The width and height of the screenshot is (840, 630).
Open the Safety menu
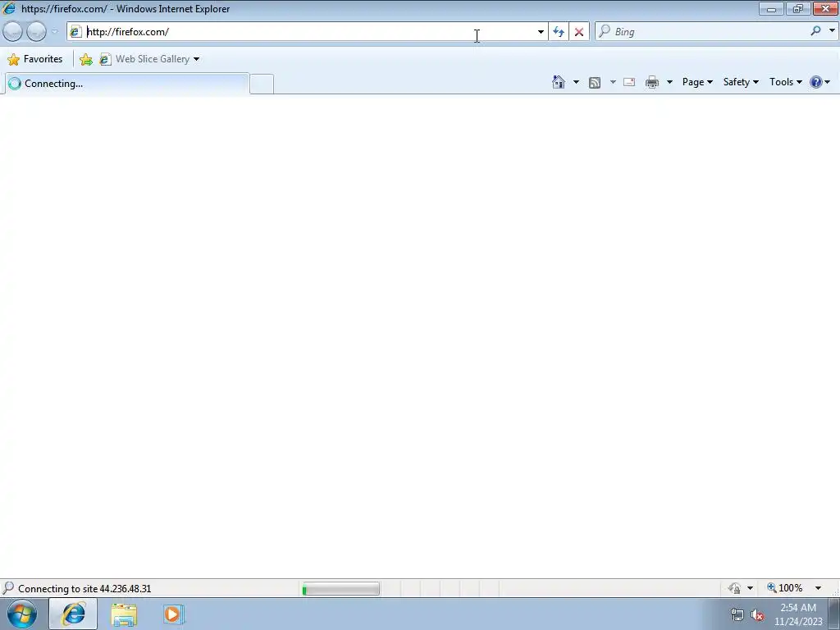tap(741, 82)
